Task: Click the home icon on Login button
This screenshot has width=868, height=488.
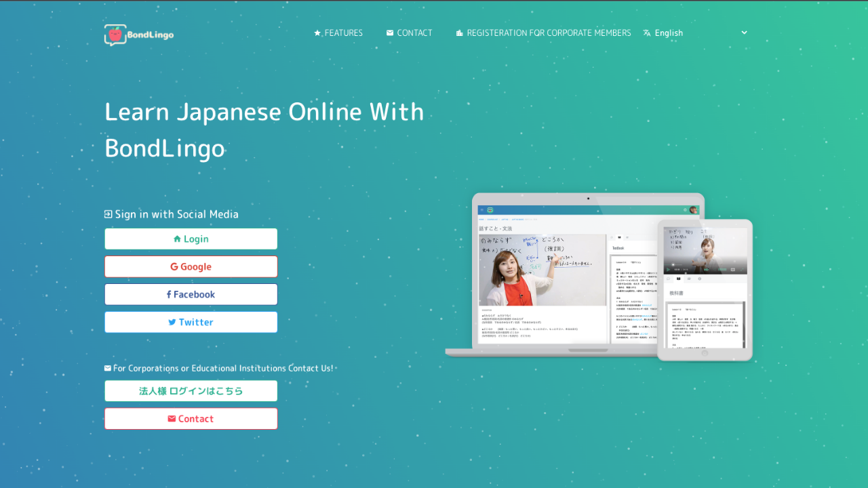Action: [177, 239]
